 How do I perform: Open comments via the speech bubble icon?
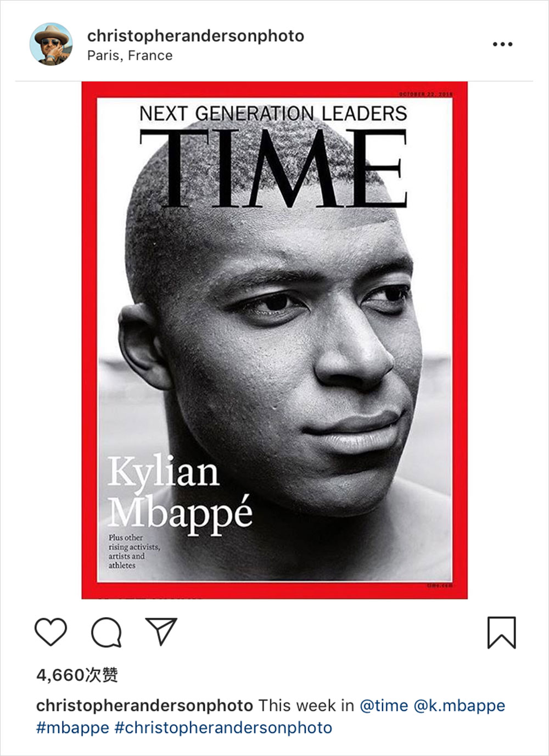[106, 632]
